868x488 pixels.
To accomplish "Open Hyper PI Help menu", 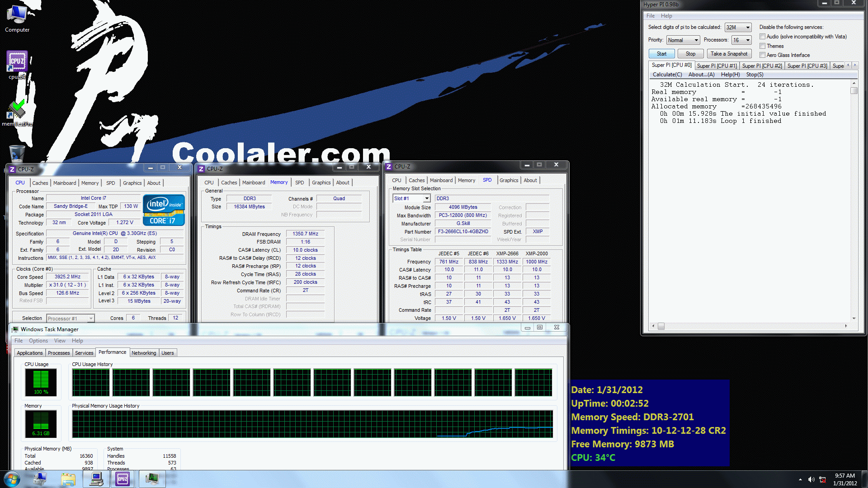I will [x=666, y=16].
